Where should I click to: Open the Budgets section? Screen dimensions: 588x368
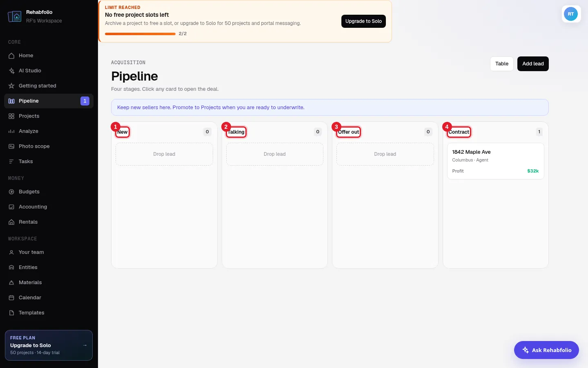49,192
